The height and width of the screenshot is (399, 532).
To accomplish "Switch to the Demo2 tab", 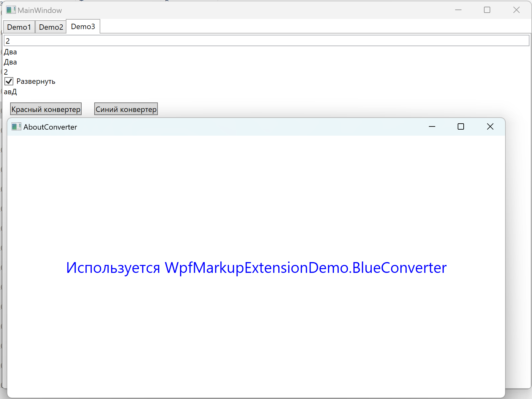I will pyautogui.click(x=51, y=27).
